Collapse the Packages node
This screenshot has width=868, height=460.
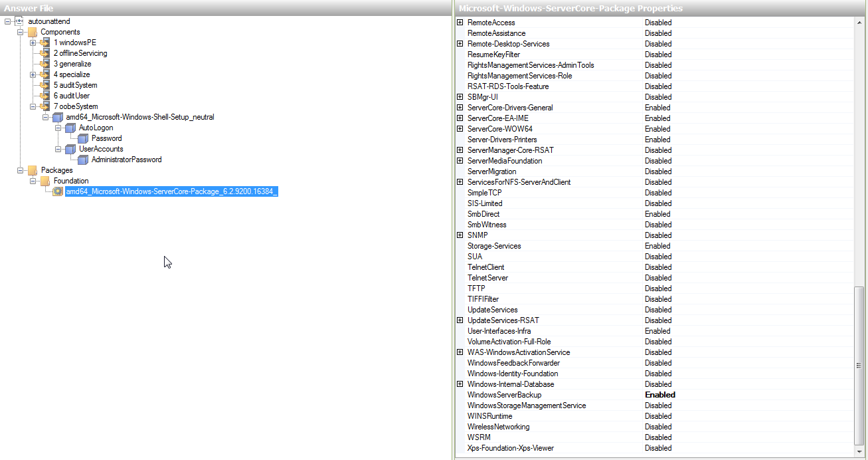pyautogui.click(x=20, y=170)
